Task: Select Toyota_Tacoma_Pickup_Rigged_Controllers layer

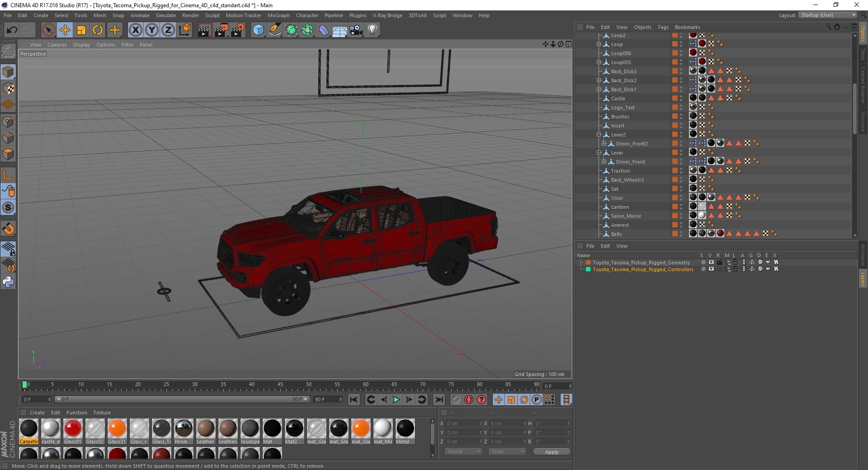Action: click(x=643, y=269)
